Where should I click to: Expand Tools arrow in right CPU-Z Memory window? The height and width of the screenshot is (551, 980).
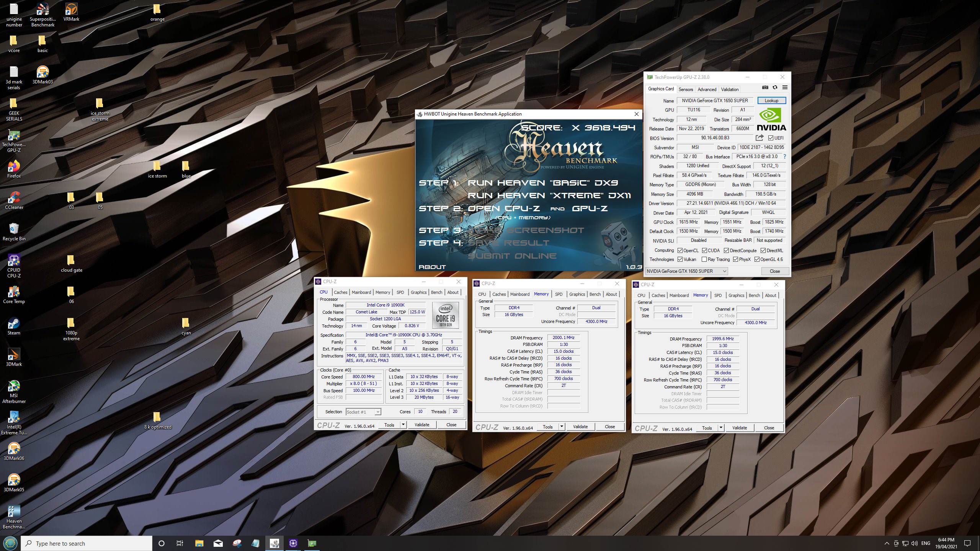[721, 428]
